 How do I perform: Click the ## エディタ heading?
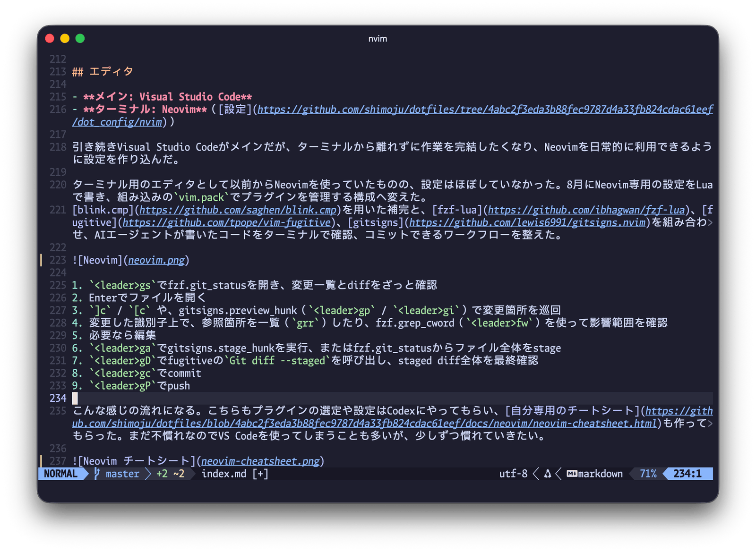coord(103,72)
